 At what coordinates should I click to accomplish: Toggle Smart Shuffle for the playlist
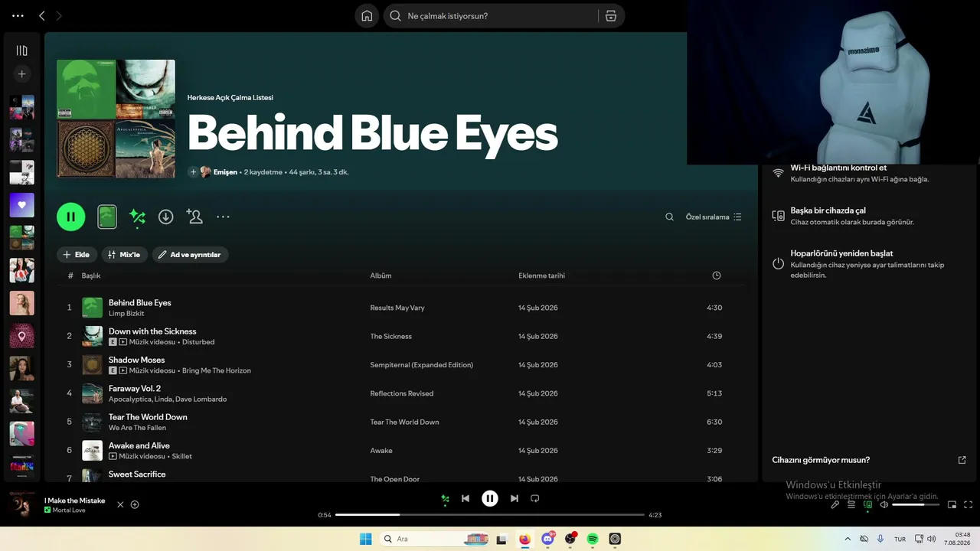(x=138, y=217)
